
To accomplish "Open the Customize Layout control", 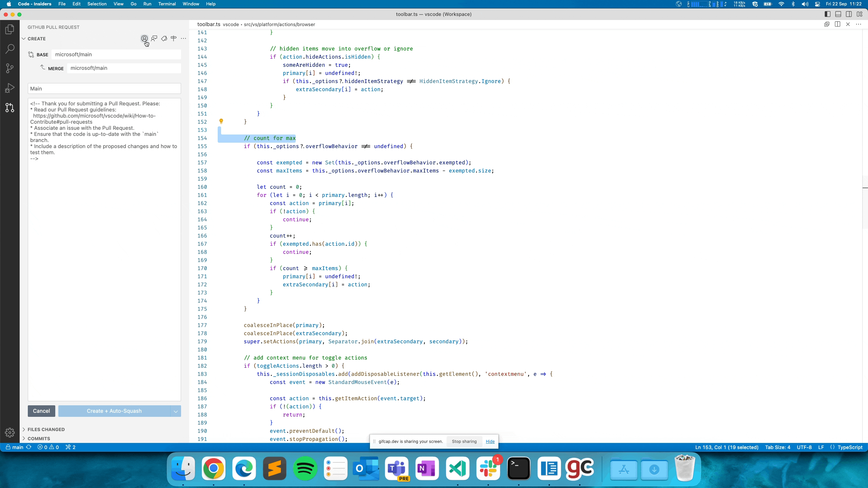I will [x=860, y=14].
